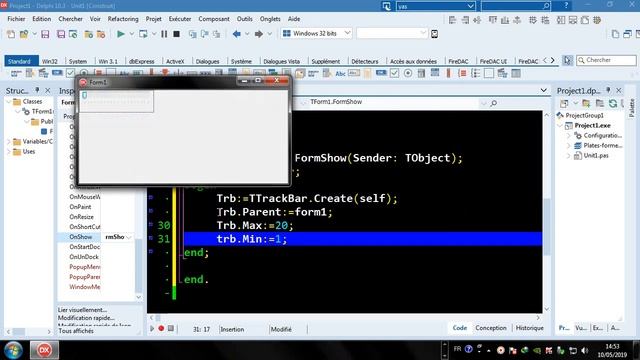The height and width of the screenshot is (360, 640).
Task: Open the Windows 32 bits platform dropdown
Action: tap(347, 33)
